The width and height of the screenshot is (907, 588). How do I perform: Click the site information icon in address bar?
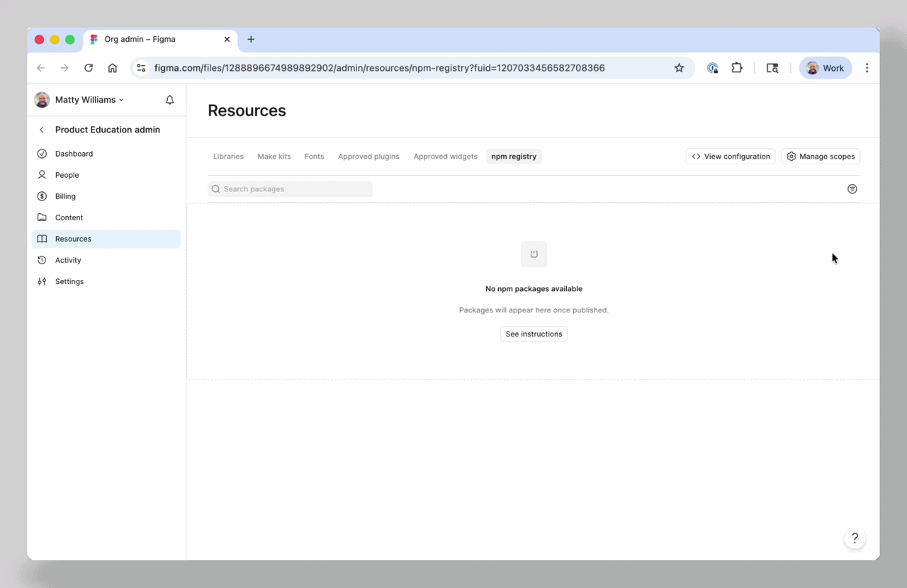tap(141, 68)
